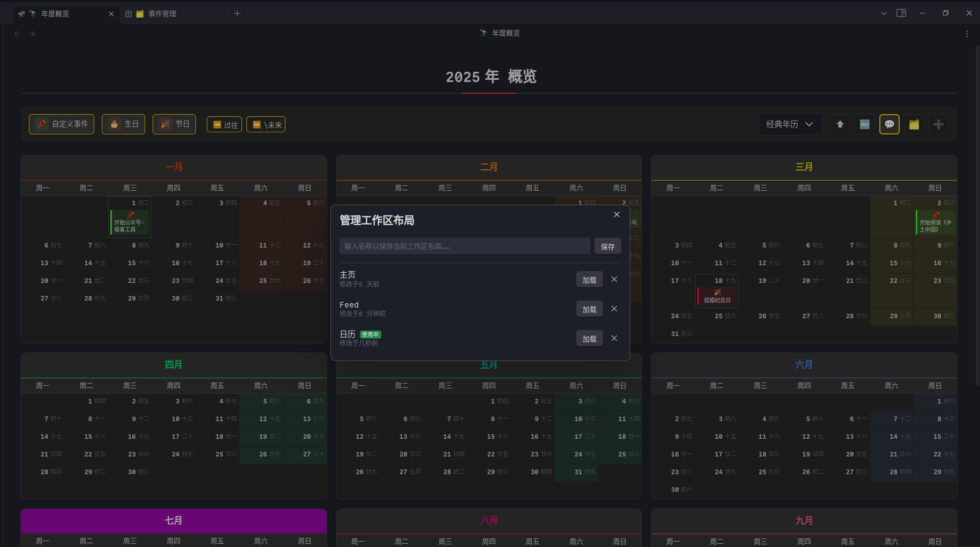Screen dimensions: 980x547
Task: Click the up arrow toolbar icon
Action: click(840, 124)
